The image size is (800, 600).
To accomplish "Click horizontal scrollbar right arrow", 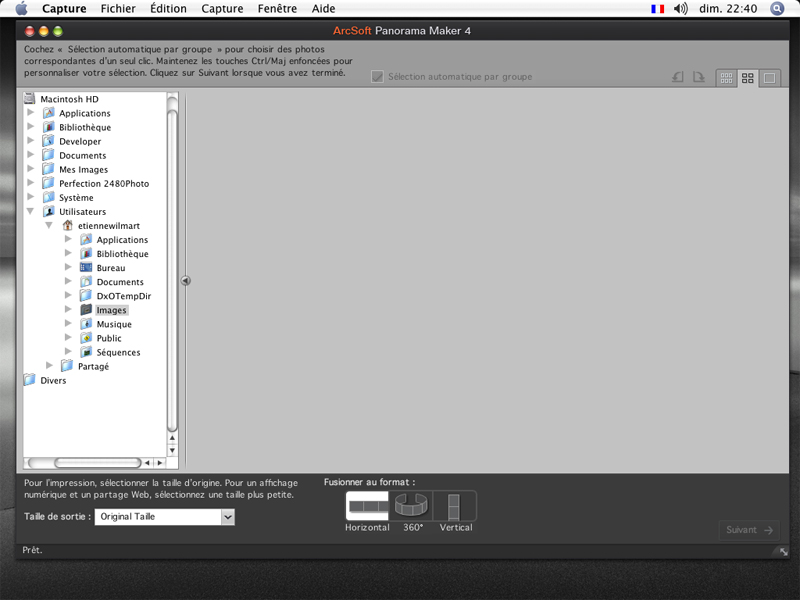I will coord(160,463).
